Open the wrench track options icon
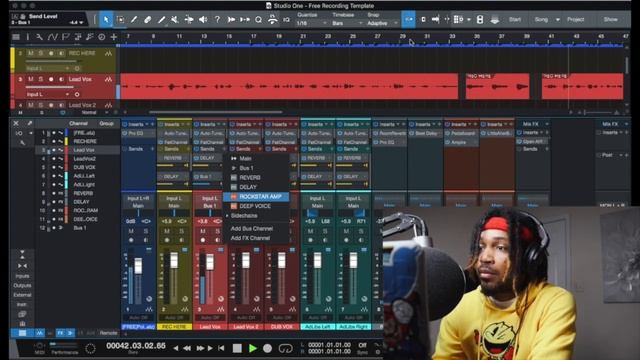The image size is (640, 360). point(39,37)
